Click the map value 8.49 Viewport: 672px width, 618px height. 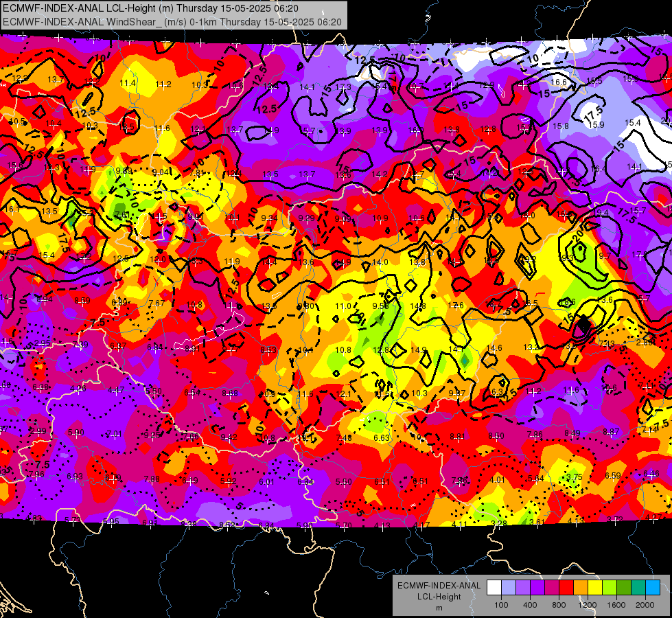[572, 433]
